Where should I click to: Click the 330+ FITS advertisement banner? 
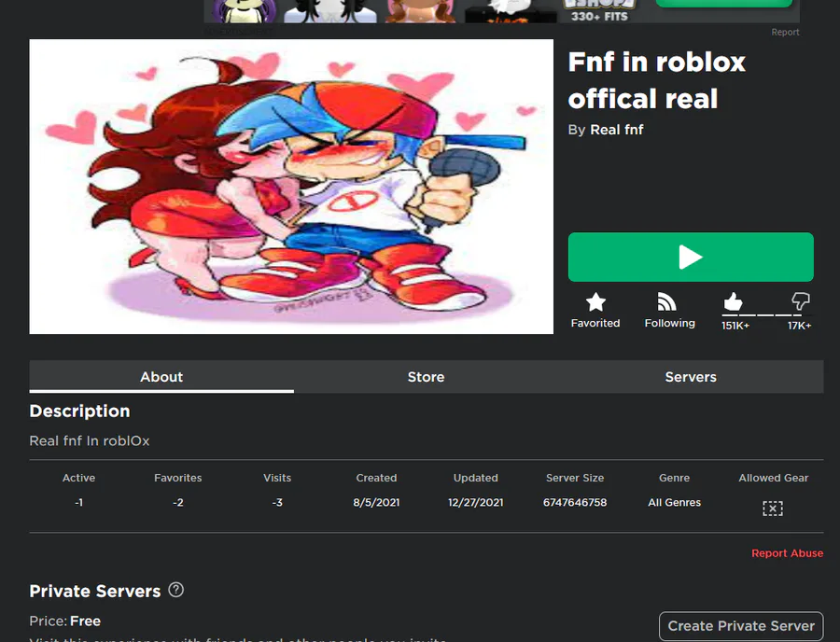coord(501,11)
